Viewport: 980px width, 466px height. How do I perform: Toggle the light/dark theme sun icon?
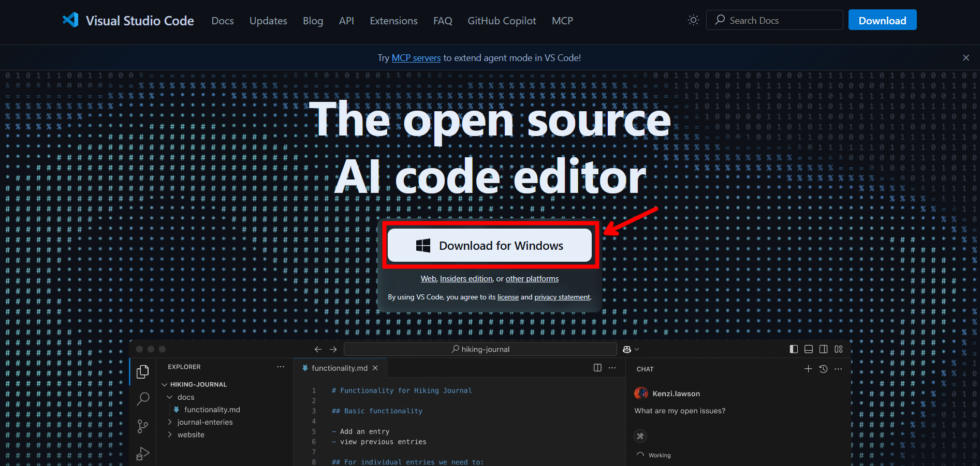point(693,20)
